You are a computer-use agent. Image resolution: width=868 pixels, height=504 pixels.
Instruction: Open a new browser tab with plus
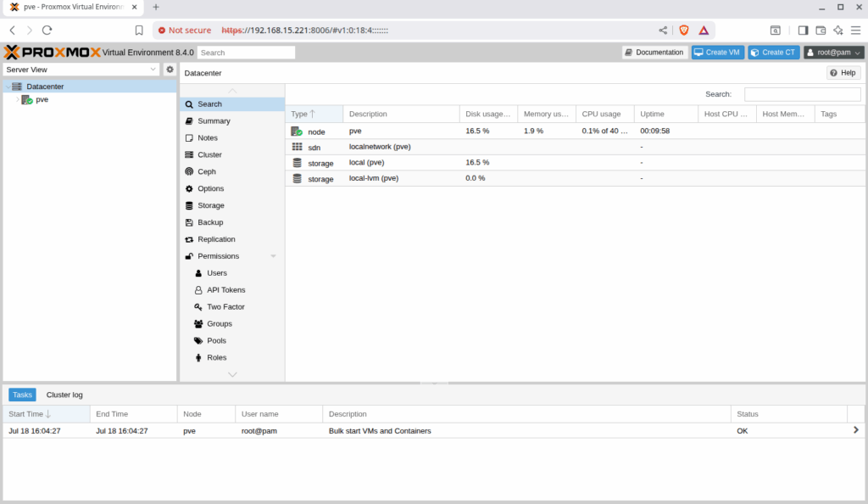point(156,7)
